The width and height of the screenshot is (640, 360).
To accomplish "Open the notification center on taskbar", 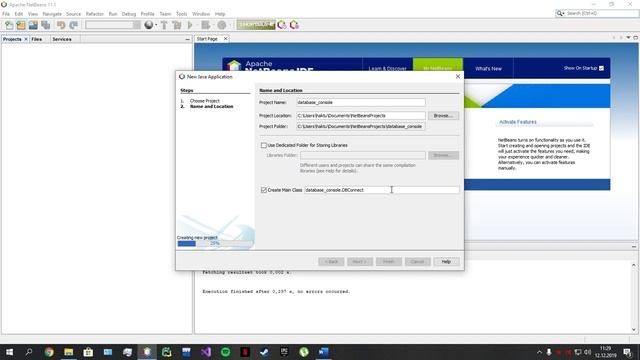I will coord(628,352).
